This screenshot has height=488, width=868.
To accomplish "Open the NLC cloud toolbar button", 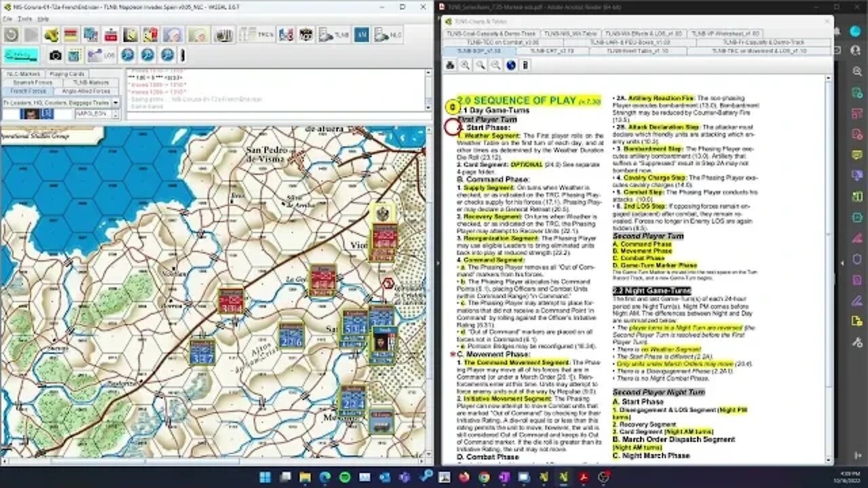I will (x=389, y=35).
